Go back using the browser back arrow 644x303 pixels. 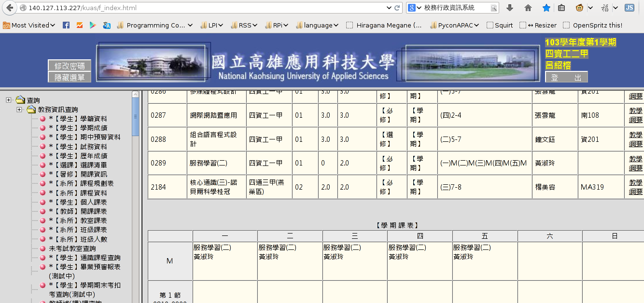tap(9, 8)
